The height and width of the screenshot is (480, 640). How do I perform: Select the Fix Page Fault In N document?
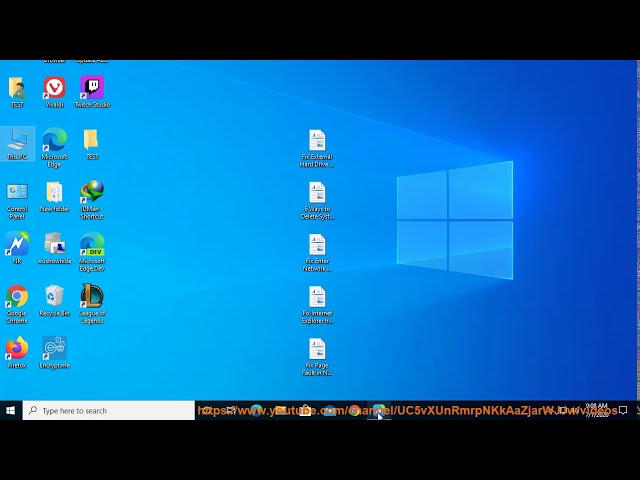[x=317, y=357]
